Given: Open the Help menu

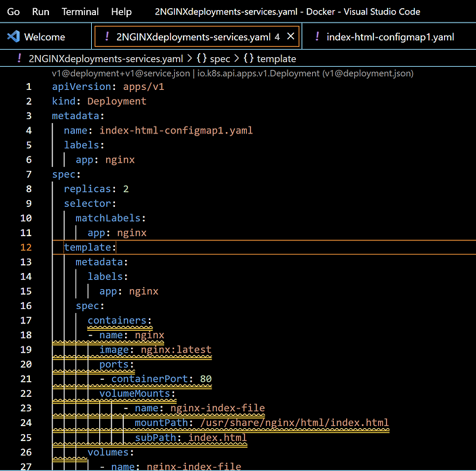Looking at the screenshot, I should (122, 12).
